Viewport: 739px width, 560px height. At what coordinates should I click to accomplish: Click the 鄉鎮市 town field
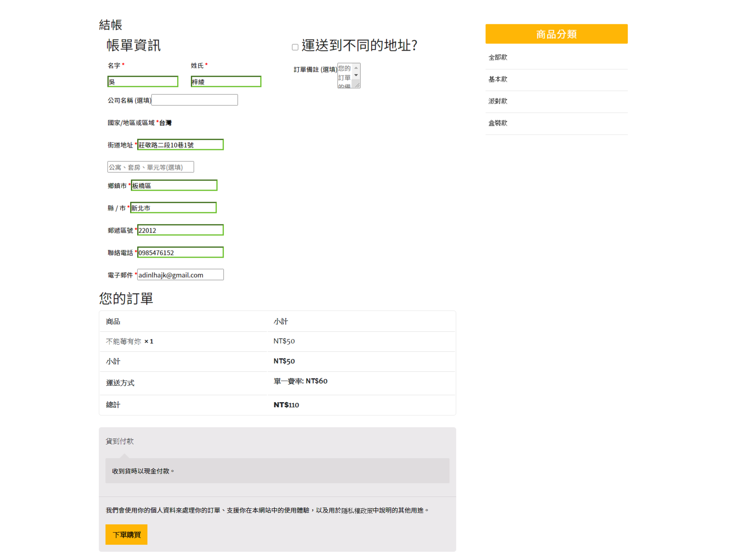(x=174, y=186)
